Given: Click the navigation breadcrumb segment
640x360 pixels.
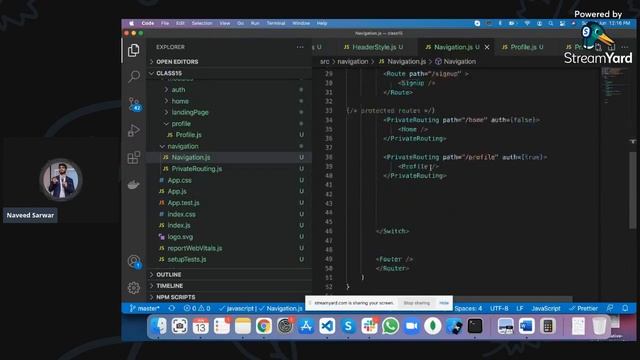Looking at the screenshot, I should (353, 62).
